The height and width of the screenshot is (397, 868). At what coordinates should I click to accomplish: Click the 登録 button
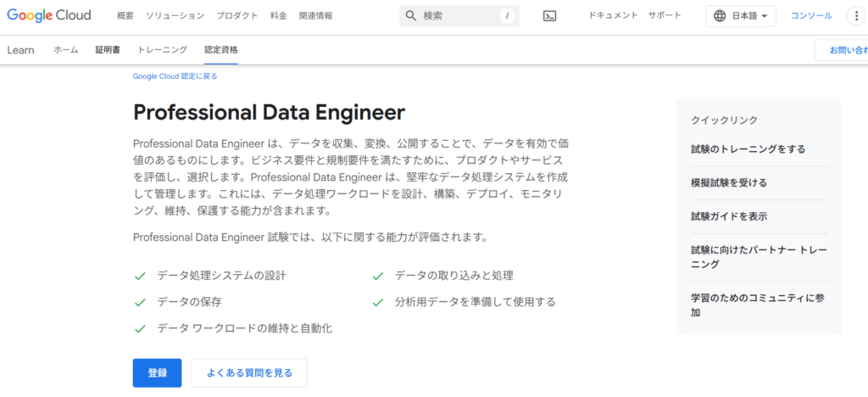157,373
